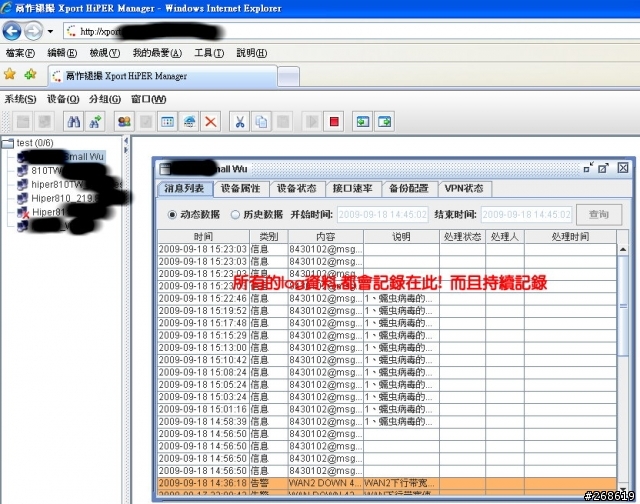Click the red X delete toolbar icon
The width and height of the screenshot is (640, 504).
pos(211,122)
